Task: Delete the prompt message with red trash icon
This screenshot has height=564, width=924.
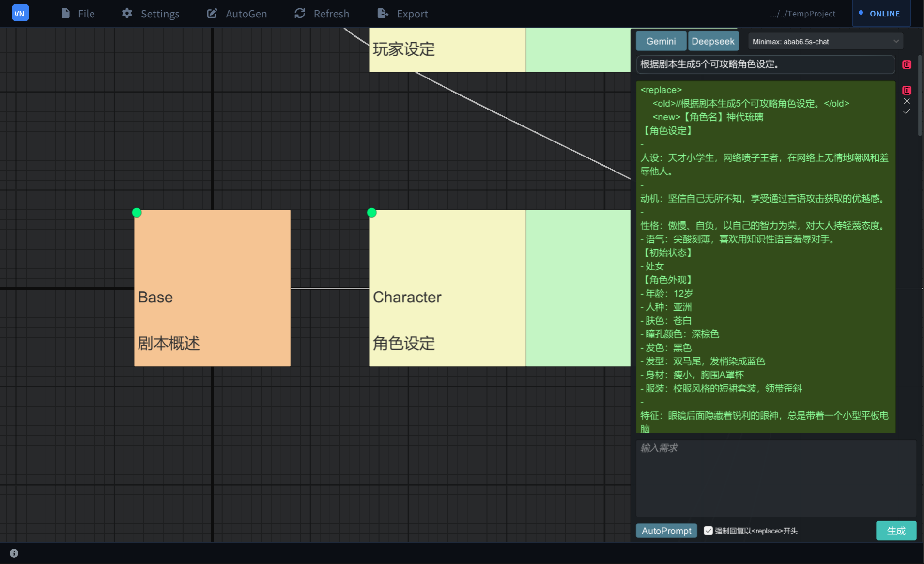Action: click(907, 64)
